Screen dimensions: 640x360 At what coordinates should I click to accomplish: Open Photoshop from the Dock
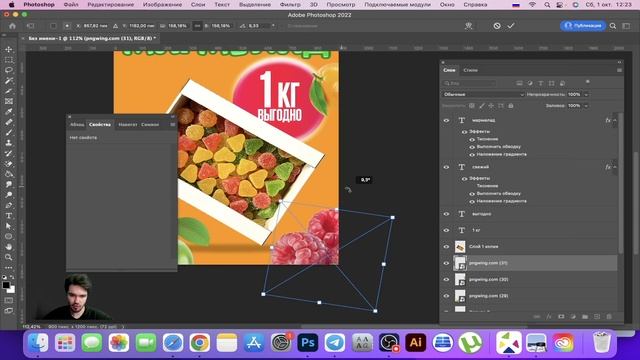coord(308,342)
